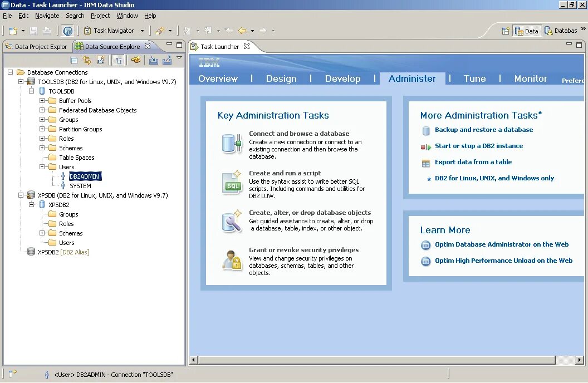Click the magnifier create objects icon

pyautogui.click(x=232, y=222)
